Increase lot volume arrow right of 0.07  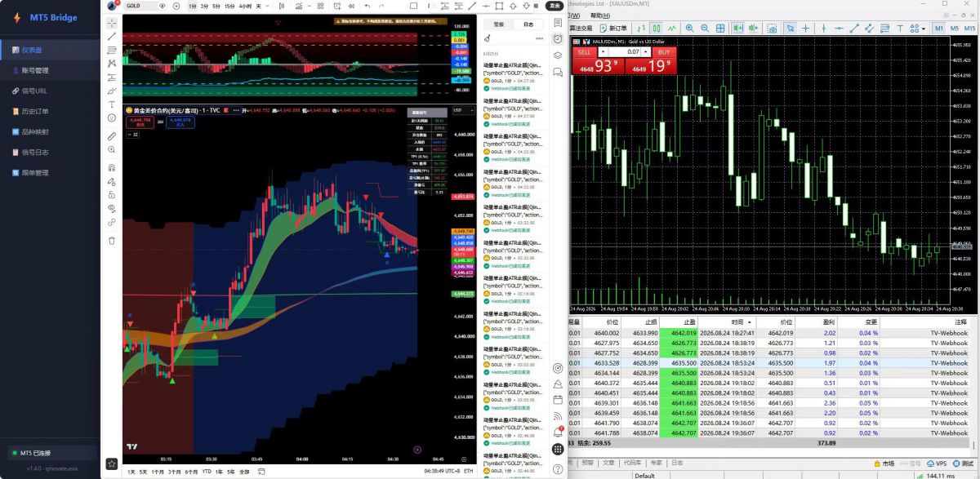645,52
